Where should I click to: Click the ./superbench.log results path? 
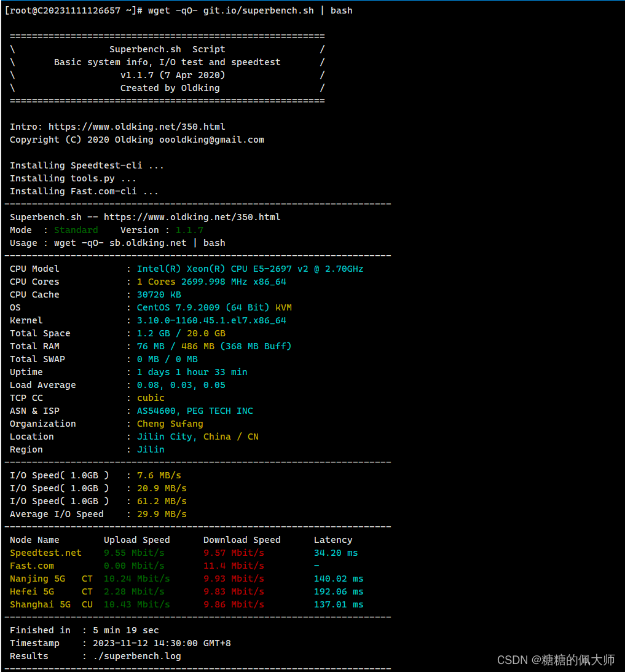[x=136, y=656]
